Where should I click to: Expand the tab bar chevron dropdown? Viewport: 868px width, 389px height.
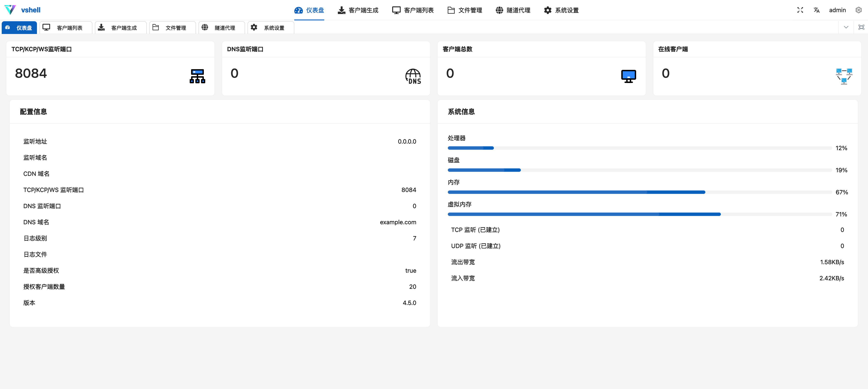click(846, 27)
